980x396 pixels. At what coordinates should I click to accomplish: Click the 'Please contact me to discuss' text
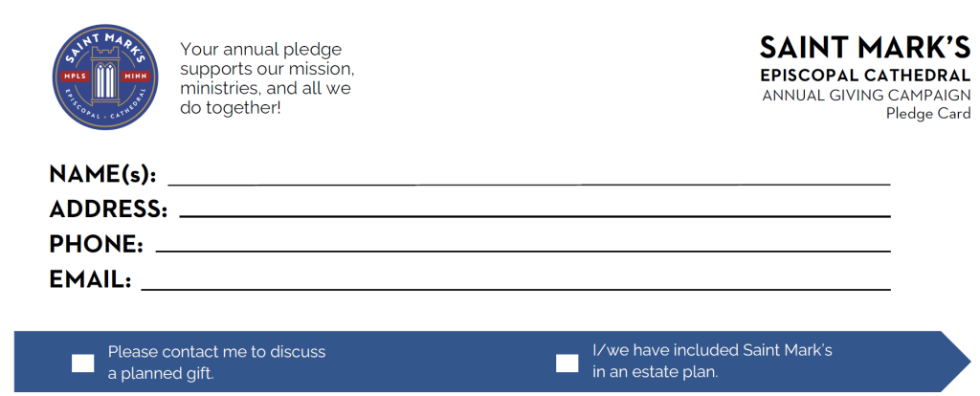216,352
